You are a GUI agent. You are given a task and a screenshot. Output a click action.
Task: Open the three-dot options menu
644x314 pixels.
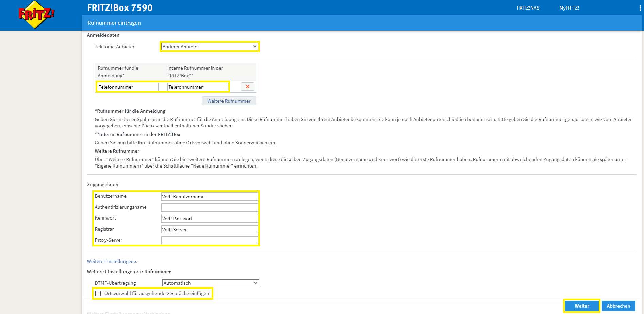click(x=640, y=8)
